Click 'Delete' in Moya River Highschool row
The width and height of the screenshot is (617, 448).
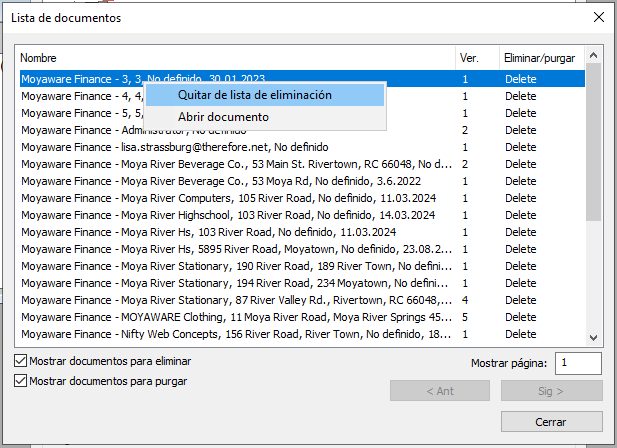521,215
